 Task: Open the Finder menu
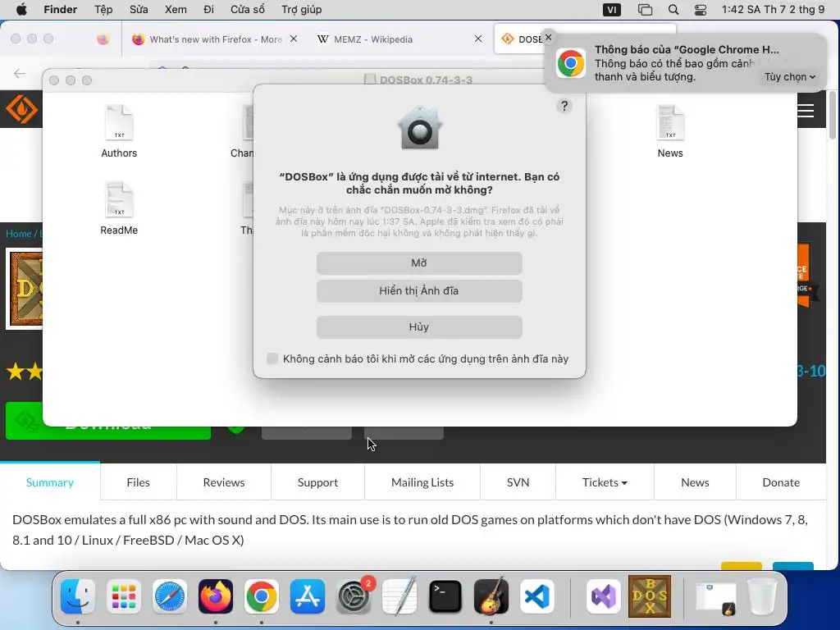coord(60,10)
